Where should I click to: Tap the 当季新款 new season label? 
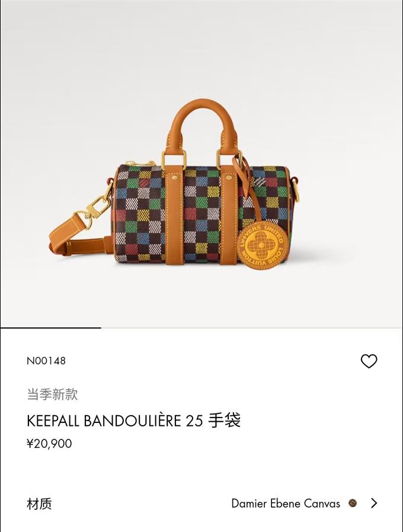[x=52, y=394]
